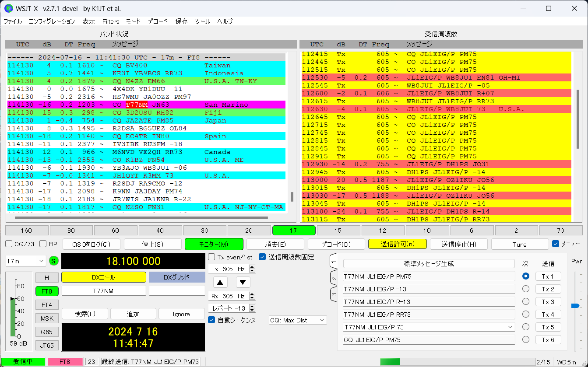Click the 検索(L) button

point(85,314)
